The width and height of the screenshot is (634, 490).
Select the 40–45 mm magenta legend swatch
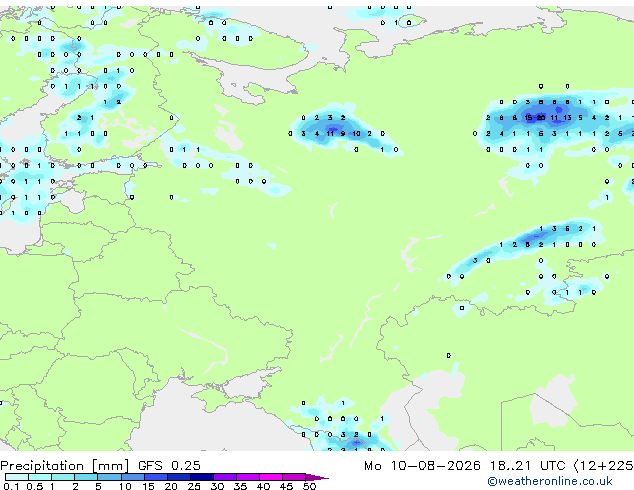271,477
